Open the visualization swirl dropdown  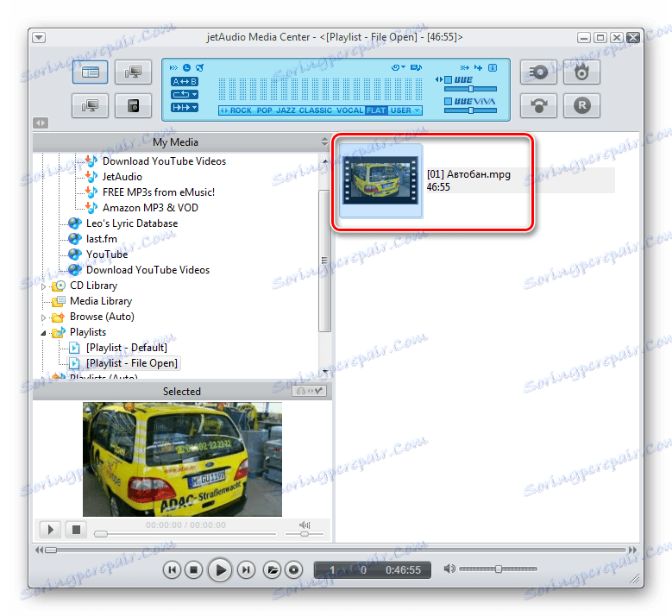point(399,68)
